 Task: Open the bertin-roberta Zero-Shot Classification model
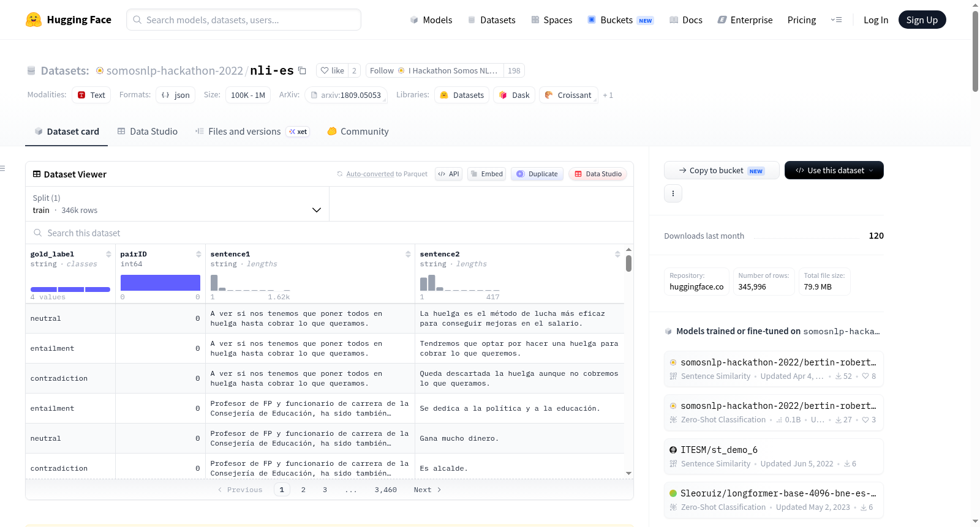[774, 413]
